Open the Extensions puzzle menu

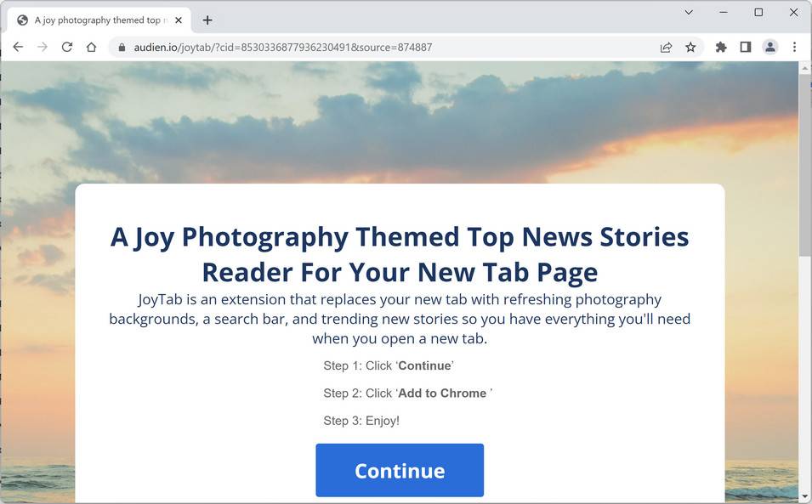(x=721, y=47)
